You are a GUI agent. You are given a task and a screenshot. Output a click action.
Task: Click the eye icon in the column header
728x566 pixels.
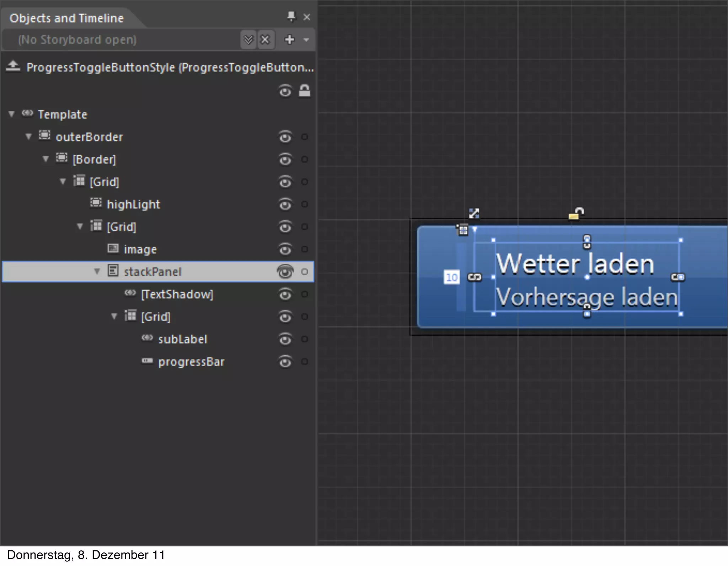(285, 91)
